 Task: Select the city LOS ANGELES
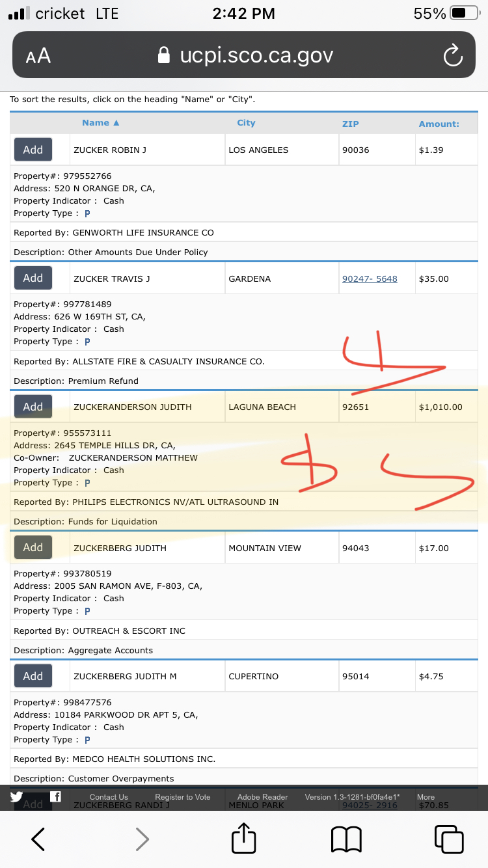click(258, 150)
